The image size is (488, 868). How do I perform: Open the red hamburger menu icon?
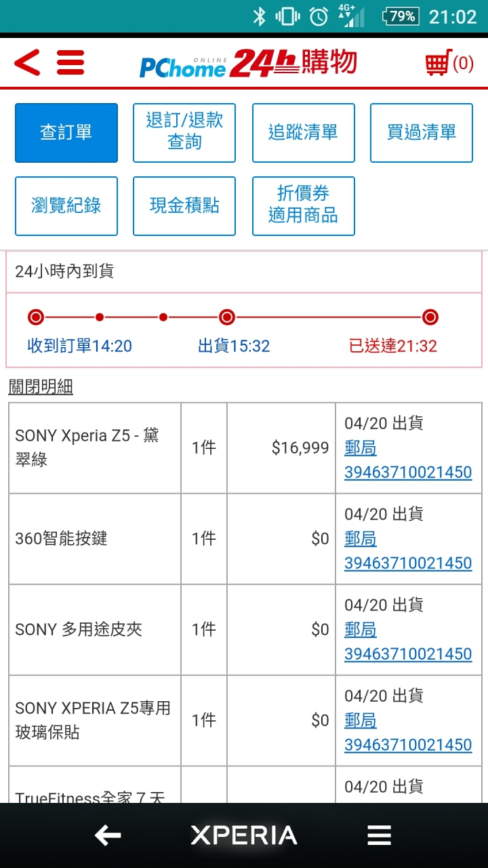tap(70, 63)
